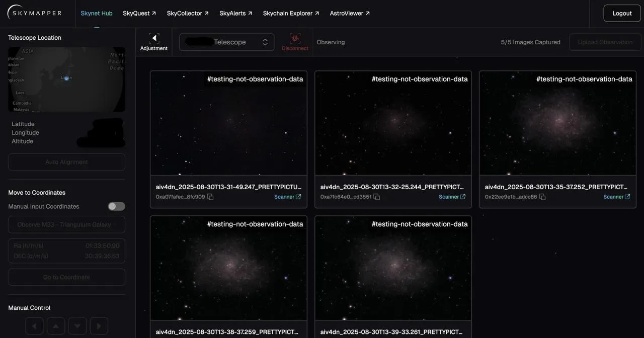This screenshot has height=338, width=644.
Task: Click filename aiv4dn_2025-08-30T13-31-49.247
Action: 228,187
